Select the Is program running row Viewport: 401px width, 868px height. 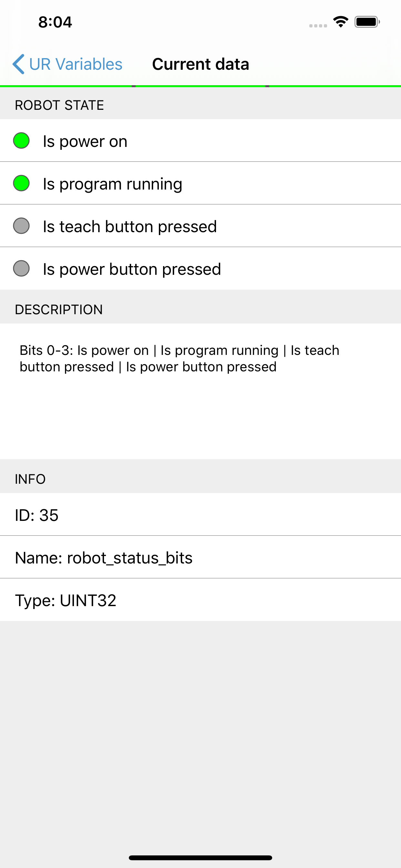coord(200,183)
